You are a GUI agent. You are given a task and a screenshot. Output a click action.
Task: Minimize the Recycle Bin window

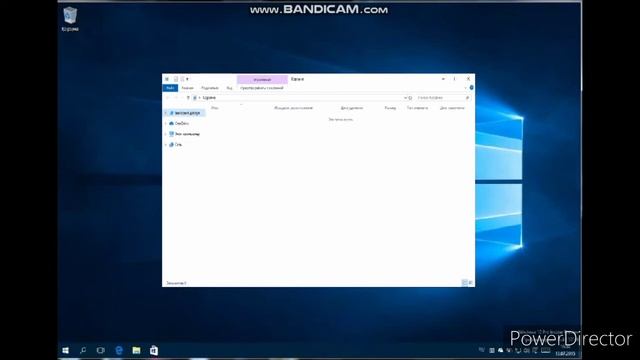click(x=443, y=79)
